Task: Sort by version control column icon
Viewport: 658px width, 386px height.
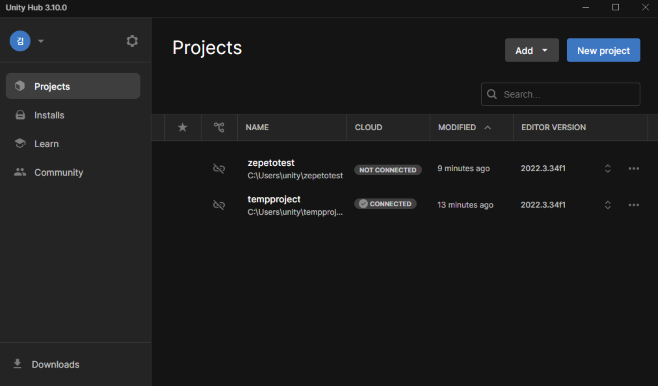Action: click(219, 127)
